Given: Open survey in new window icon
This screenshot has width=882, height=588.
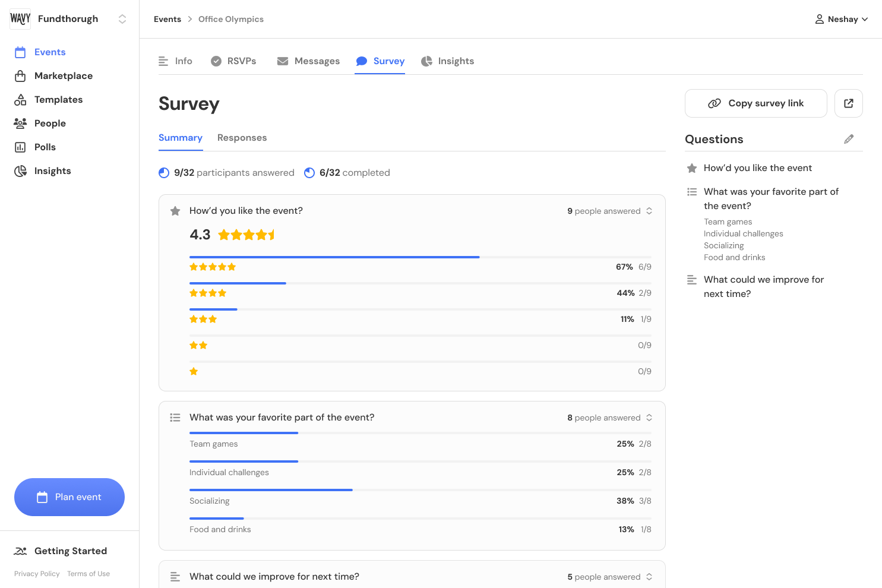Looking at the screenshot, I should tap(848, 103).
